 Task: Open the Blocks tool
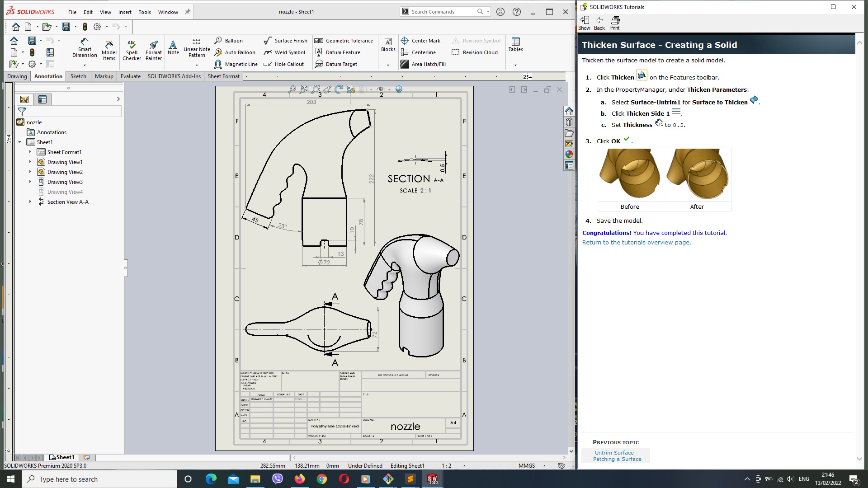pyautogui.click(x=388, y=44)
